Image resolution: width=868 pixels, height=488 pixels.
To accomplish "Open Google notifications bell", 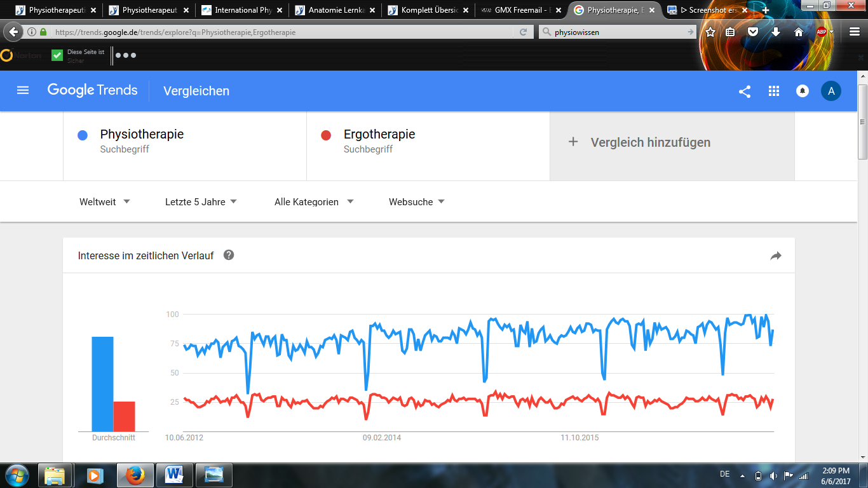I will point(802,91).
